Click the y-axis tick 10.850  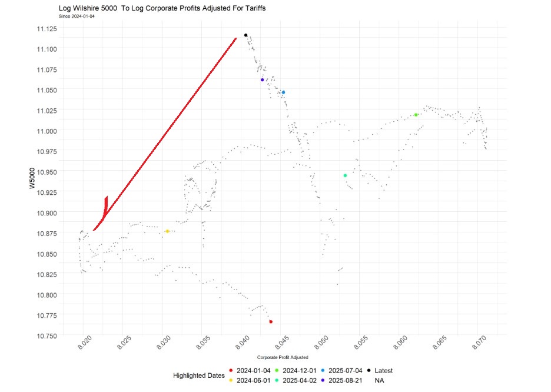(x=47, y=254)
